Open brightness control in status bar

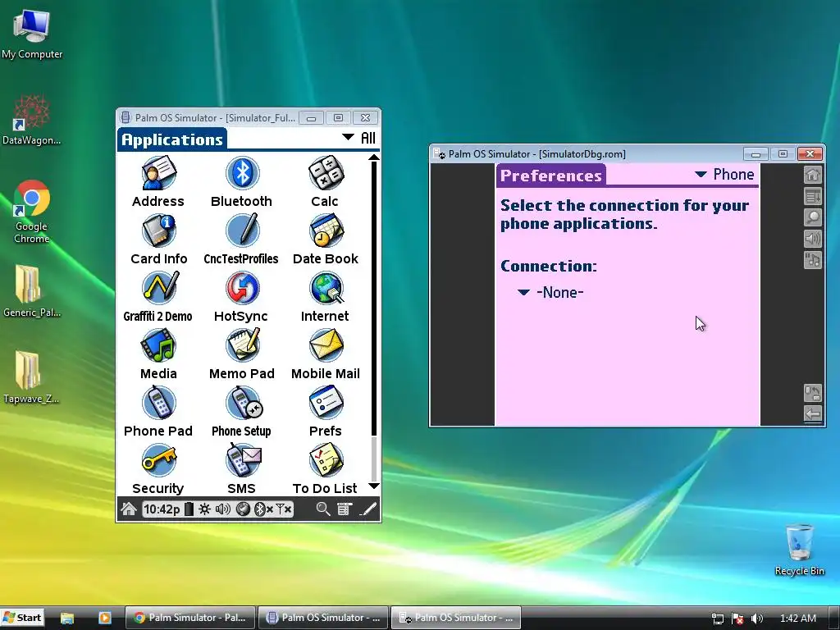coord(204,509)
